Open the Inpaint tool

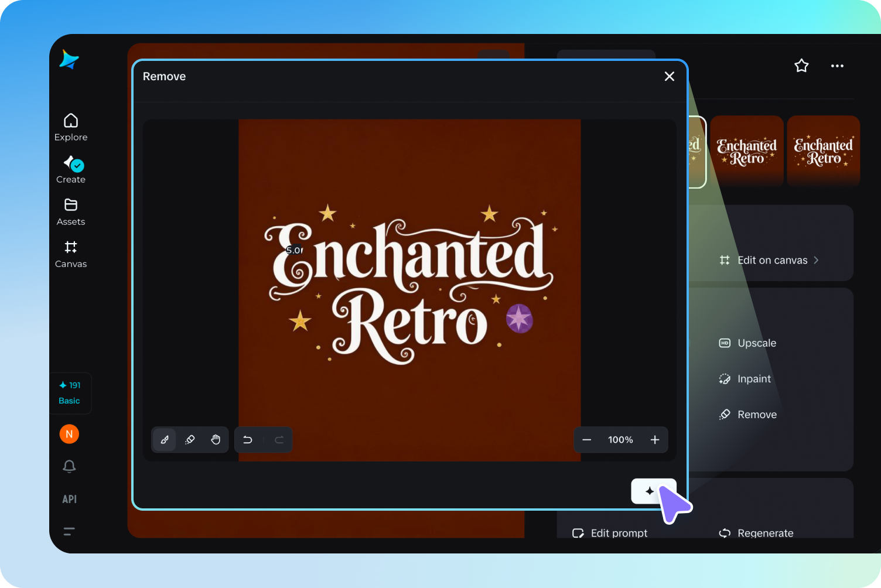click(x=753, y=379)
